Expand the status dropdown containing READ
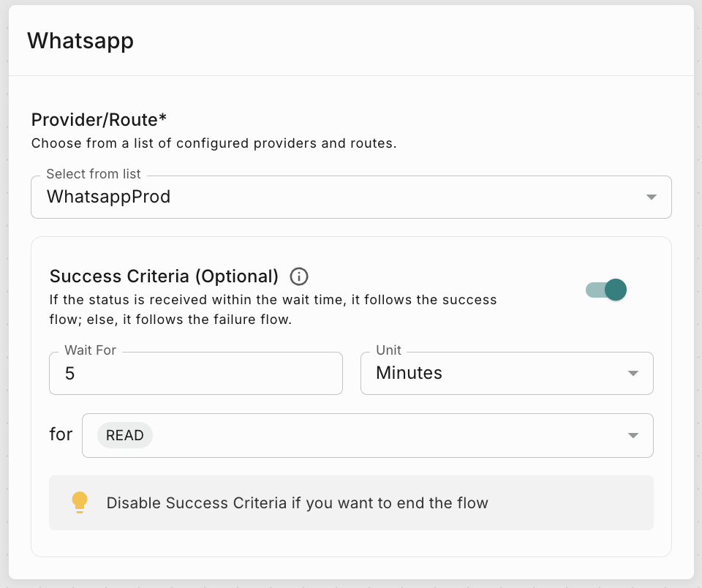This screenshot has width=702, height=588. click(366, 434)
